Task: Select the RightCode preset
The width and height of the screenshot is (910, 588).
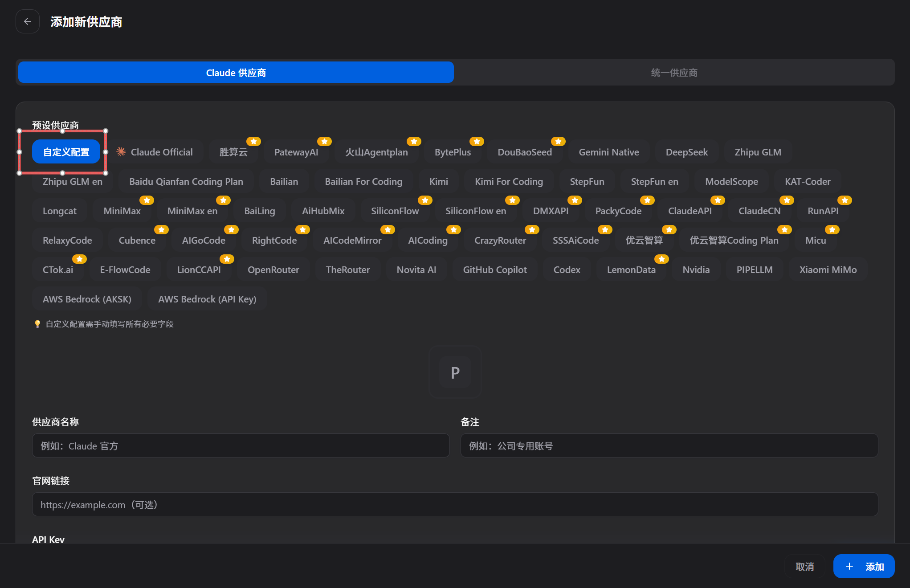Action: tap(274, 240)
